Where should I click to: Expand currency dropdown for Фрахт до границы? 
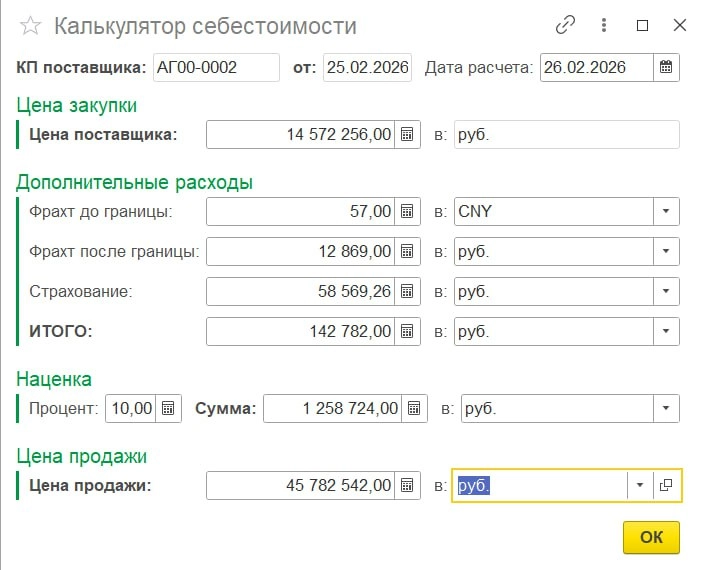pyautogui.click(x=666, y=211)
